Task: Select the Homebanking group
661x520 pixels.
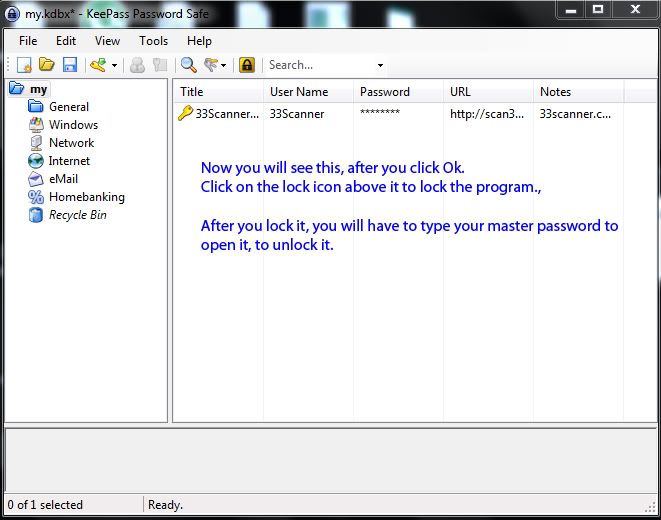Action: (x=87, y=197)
